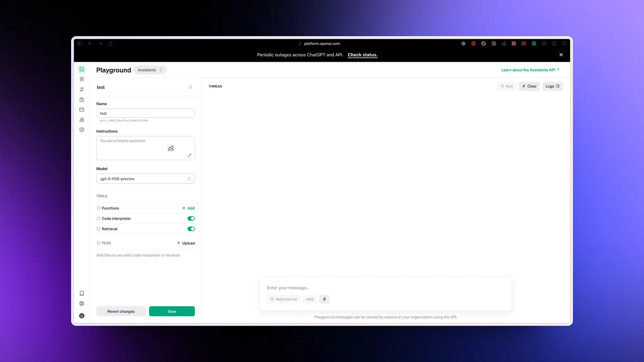644x362 pixels.
Task: Open the Settings gear icon in sidebar
Action: [82, 130]
